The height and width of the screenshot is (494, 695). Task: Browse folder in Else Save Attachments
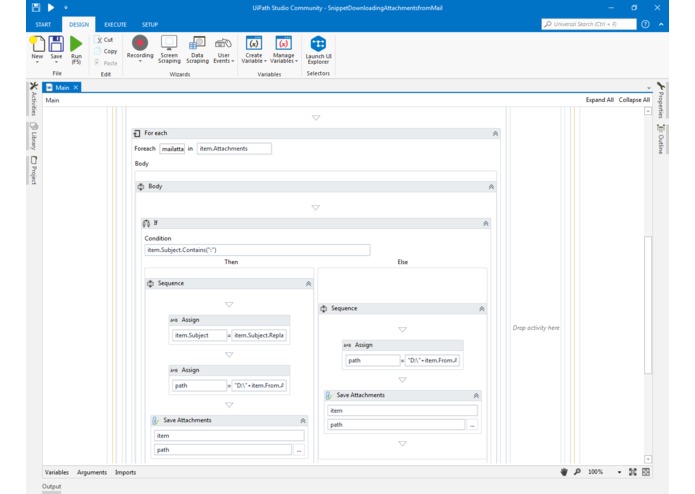(472, 425)
